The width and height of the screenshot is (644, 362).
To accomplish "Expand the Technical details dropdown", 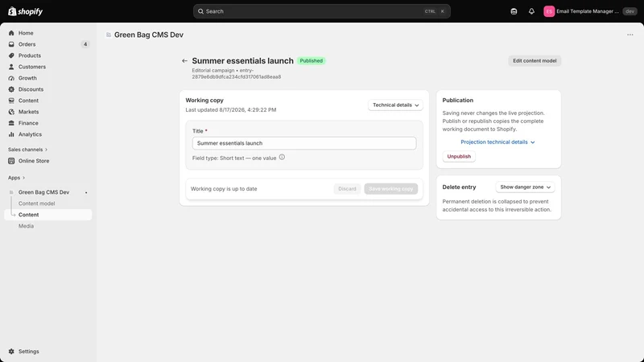I will click(395, 105).
